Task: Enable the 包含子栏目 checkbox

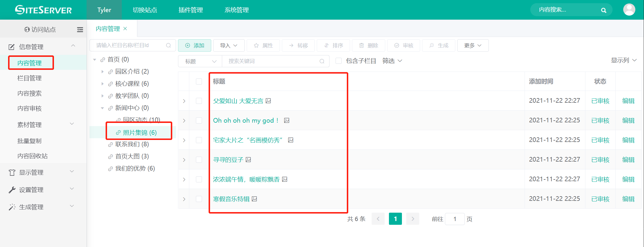Action: [x=339, y=61]
